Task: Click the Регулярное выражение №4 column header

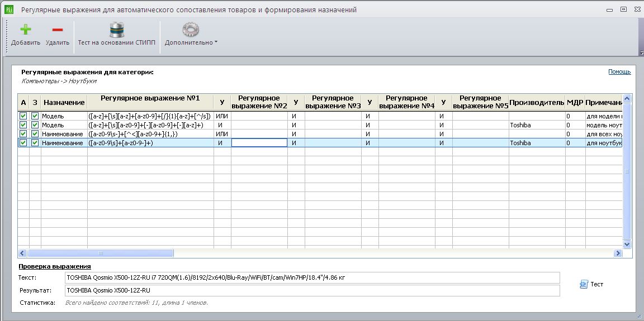Action: pos(406,103)
